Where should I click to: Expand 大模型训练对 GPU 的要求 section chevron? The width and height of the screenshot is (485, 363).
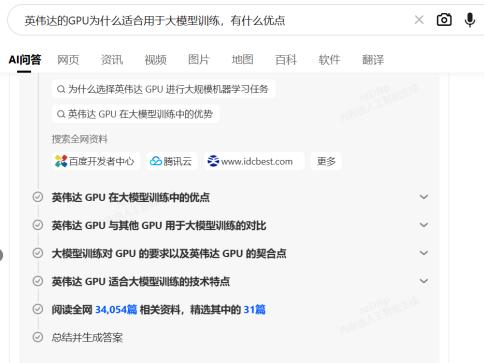[x=424, y=253]
